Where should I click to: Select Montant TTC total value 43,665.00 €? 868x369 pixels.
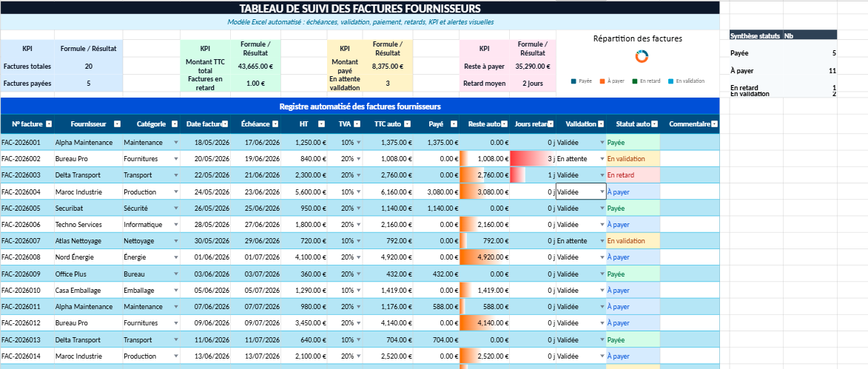(255, 66)
